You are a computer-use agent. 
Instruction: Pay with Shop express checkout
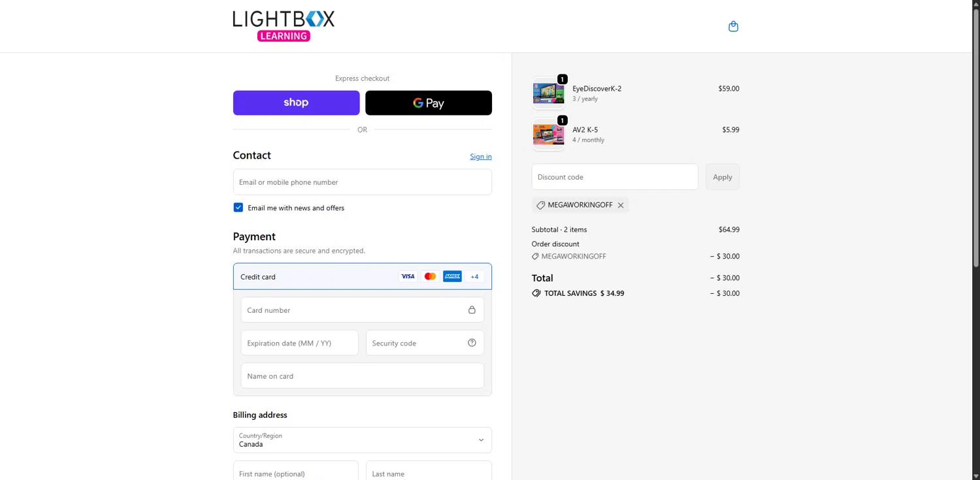click(297, 103)
